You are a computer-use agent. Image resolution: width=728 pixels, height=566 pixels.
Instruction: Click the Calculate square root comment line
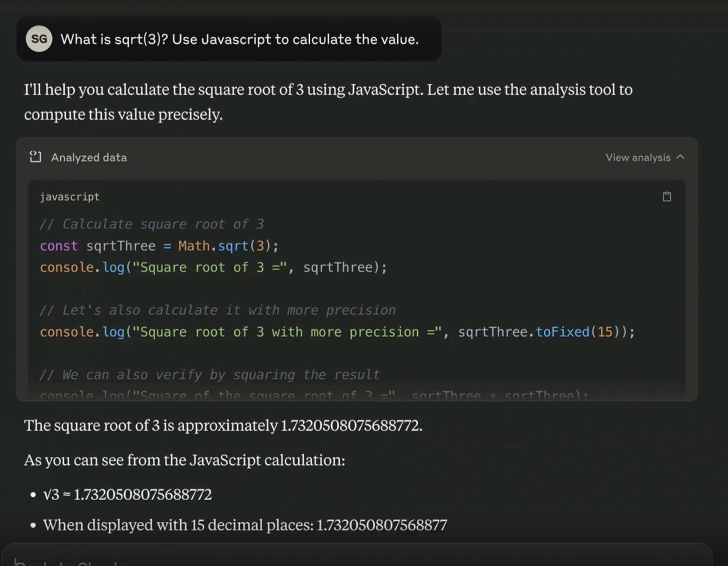152,224
